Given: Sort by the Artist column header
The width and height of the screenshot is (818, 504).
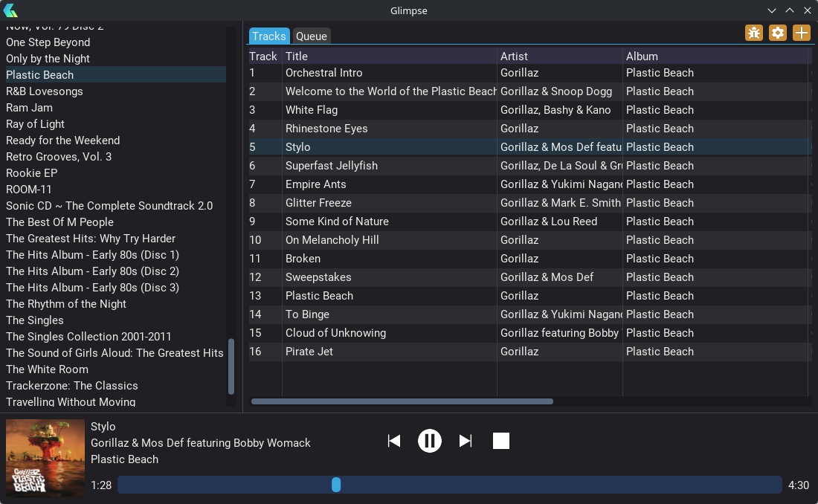Looking at the screenshot, I should click(560, 56).
